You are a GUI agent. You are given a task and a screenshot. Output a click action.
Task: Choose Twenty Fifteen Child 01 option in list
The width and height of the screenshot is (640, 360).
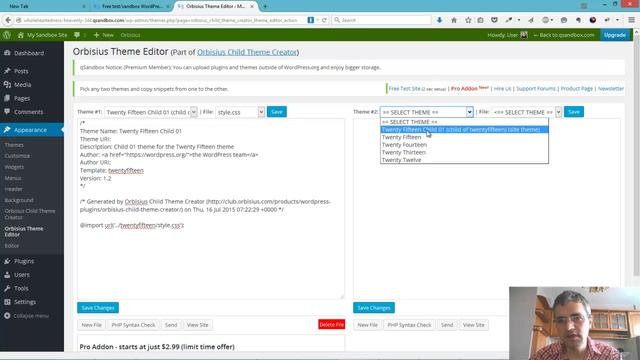pyautogui.click(x=464, y=129)
